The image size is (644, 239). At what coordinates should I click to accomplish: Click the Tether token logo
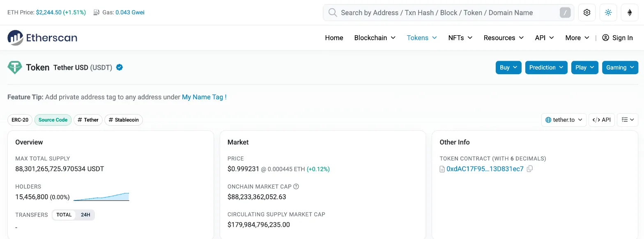click(15, 67)
